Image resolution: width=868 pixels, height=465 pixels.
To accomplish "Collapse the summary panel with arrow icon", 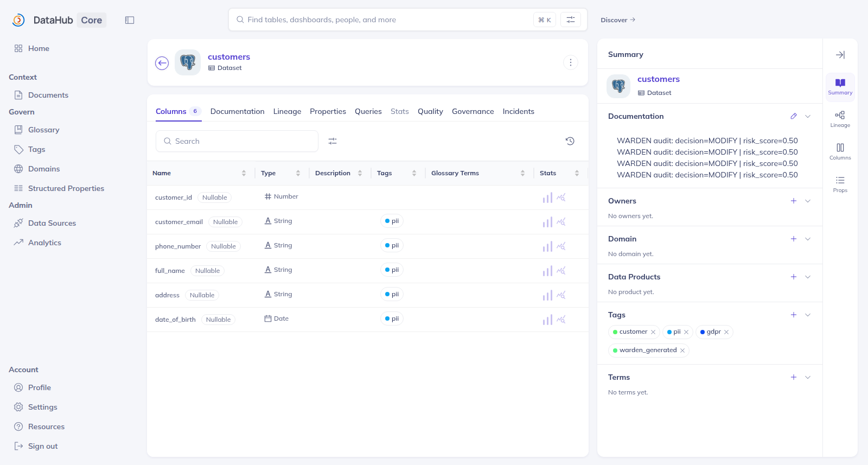I will click(x=840, y=55).
